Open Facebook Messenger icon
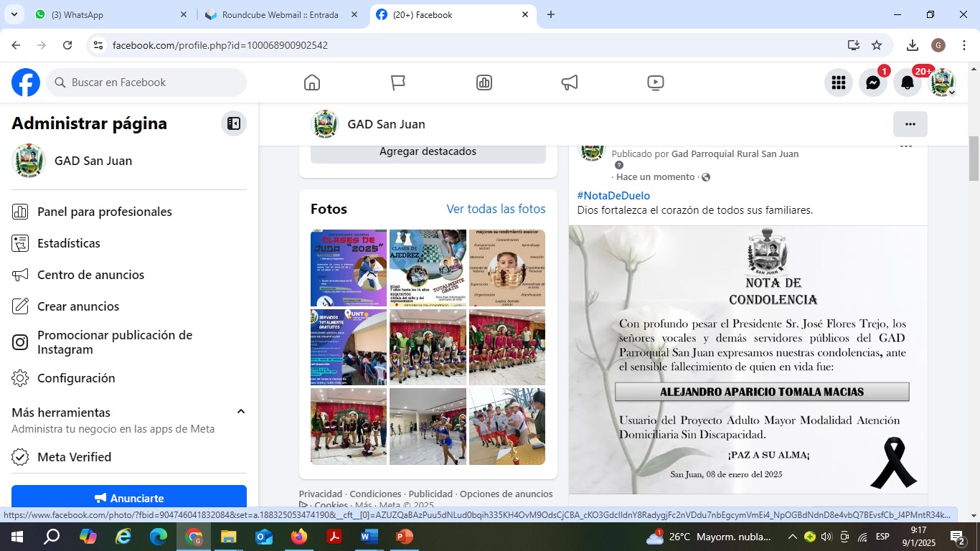This screenshot has height=551, width=980. point(872,83)
